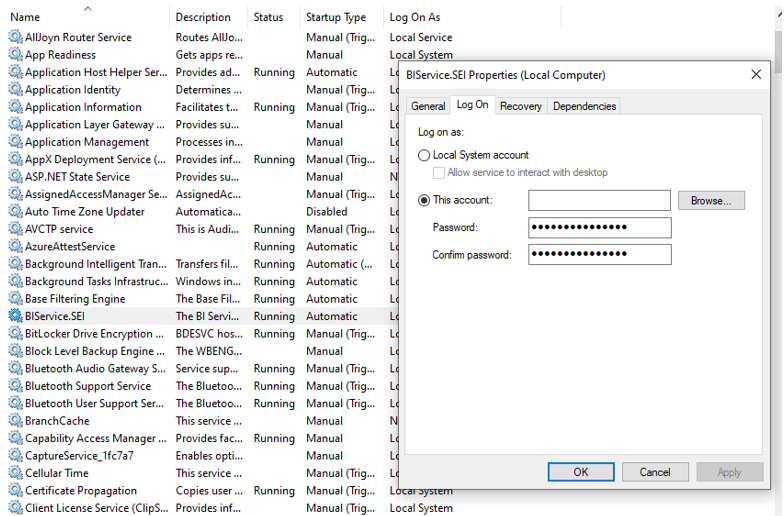
Task: Click the App Readiness service icon
Action: point(15,55)
